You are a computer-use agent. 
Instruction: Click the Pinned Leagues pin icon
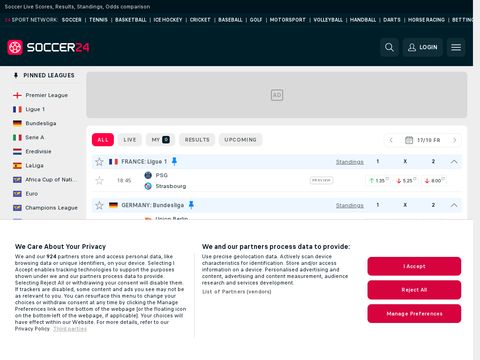point(16,75)
